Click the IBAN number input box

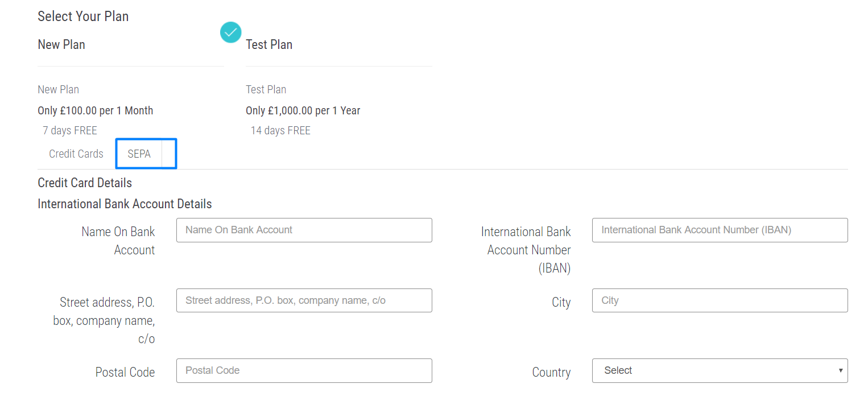click(720, 230)
